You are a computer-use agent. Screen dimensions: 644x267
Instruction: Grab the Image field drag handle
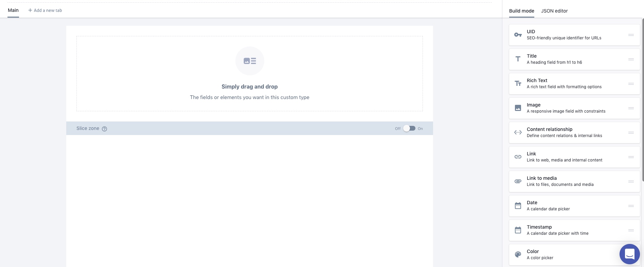pyautogui.click(x=631, y=108)
